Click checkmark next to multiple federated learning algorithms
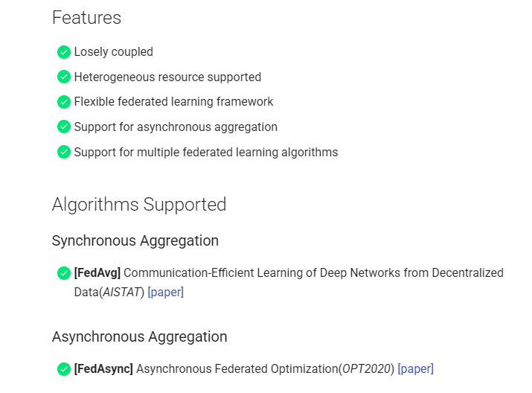 coord(64,153)
